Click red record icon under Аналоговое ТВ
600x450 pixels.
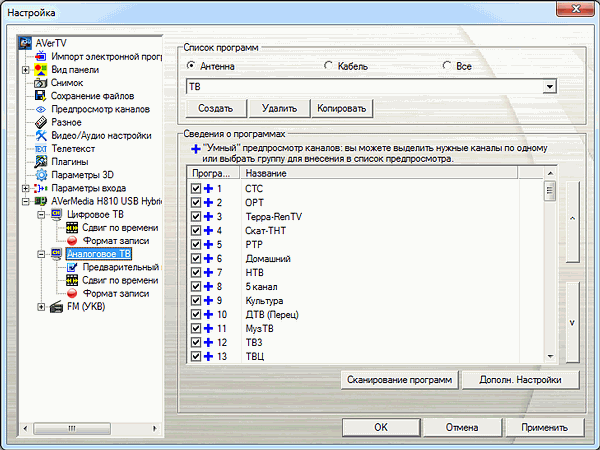(72, 293)
